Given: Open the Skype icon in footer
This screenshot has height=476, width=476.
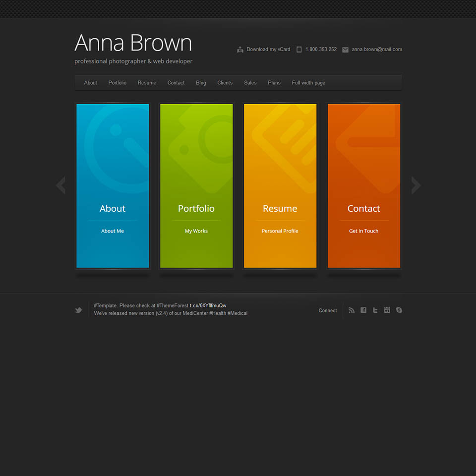Looking at the screenshot, I should pos(399,310).
